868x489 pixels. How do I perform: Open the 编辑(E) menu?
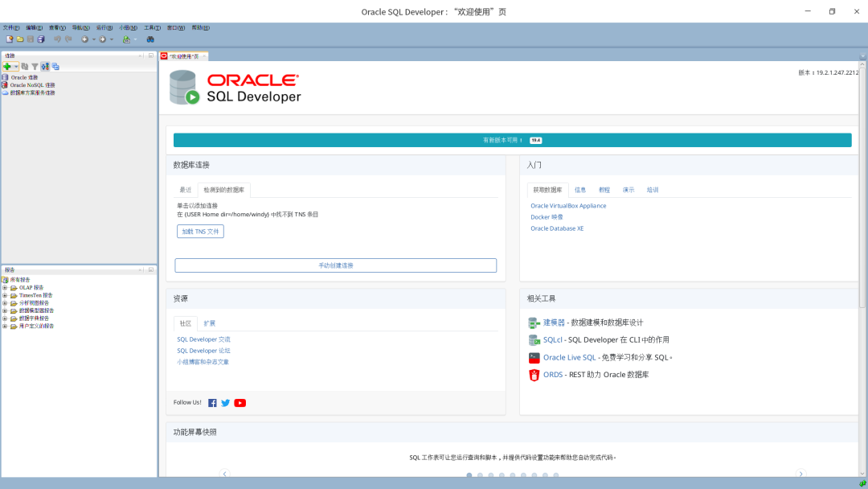35,27
